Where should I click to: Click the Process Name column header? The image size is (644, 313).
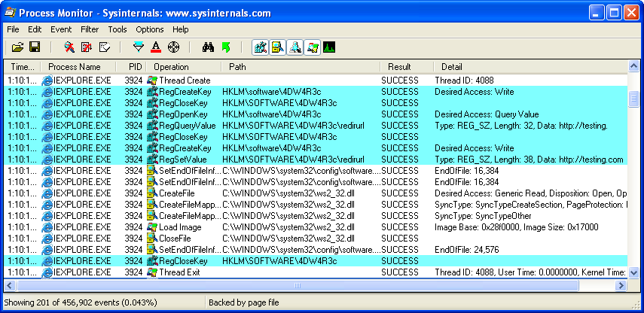tap(74, 67)
